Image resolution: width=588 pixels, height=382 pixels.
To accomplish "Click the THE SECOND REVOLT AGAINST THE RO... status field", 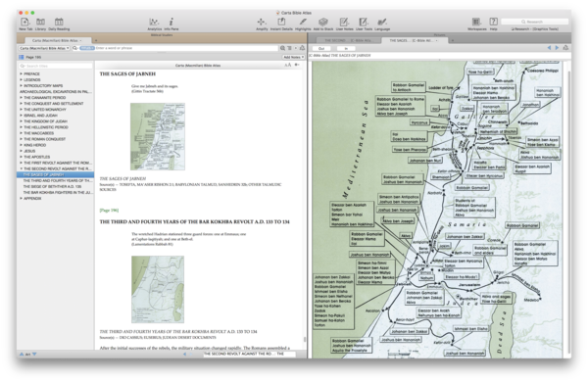I will (x=249, y=354).
